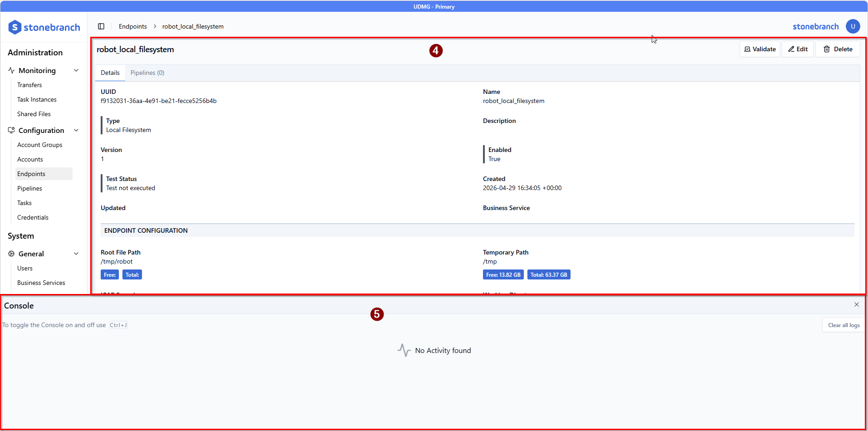Open Task Instances in sidebar
This screenshot has height=431, width=868.
point(37,99)
